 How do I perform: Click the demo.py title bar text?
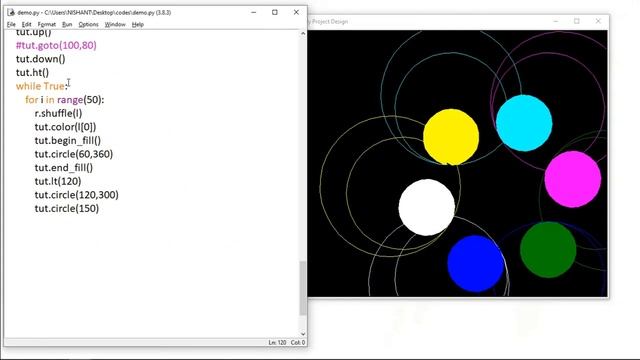94,13
